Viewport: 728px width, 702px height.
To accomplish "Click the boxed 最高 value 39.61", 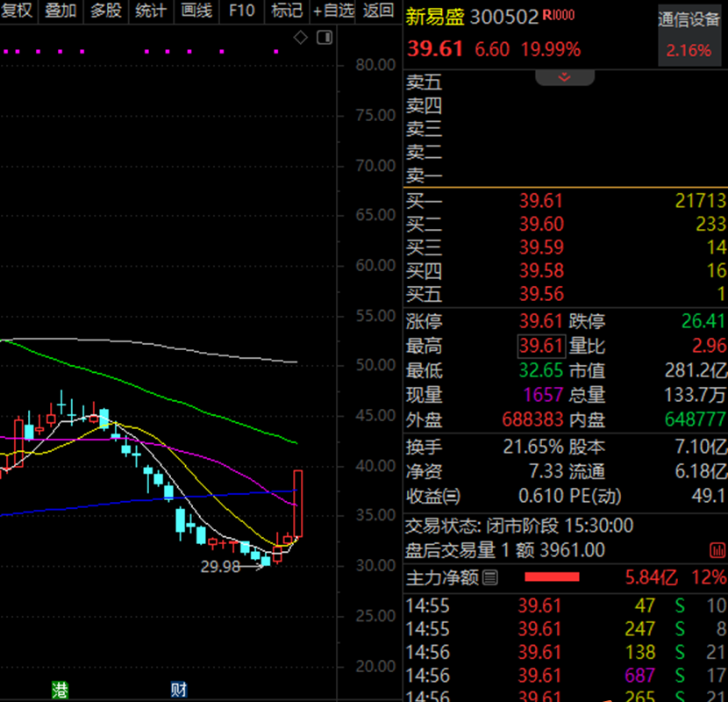I will pyautogui.click(x=541, y=346).
